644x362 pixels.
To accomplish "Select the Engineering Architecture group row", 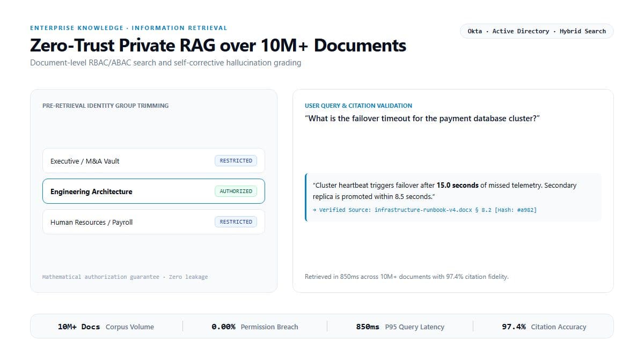I will [x=153, y=191].
